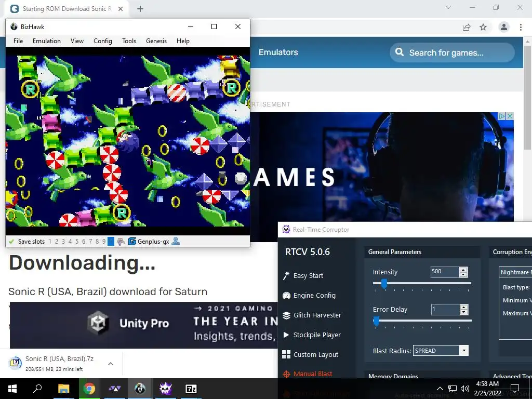This screenshot has width=532, height=399.
Task: Open Chrome's tab search chevron
Action: click(448, 7)
